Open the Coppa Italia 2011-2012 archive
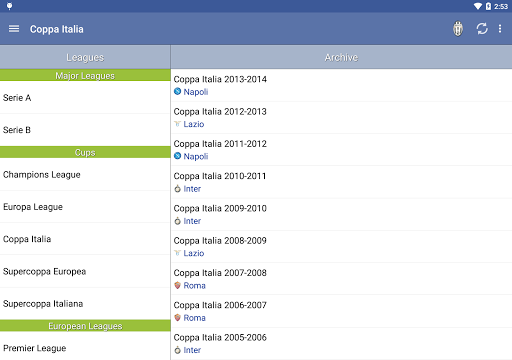 pyautogui.click(x=341, y=150)
